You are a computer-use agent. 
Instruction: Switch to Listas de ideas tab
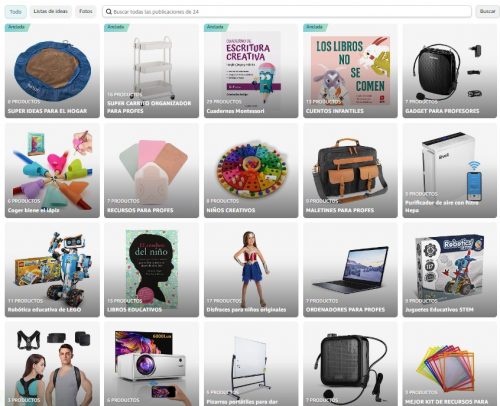[x=51, y=11]
